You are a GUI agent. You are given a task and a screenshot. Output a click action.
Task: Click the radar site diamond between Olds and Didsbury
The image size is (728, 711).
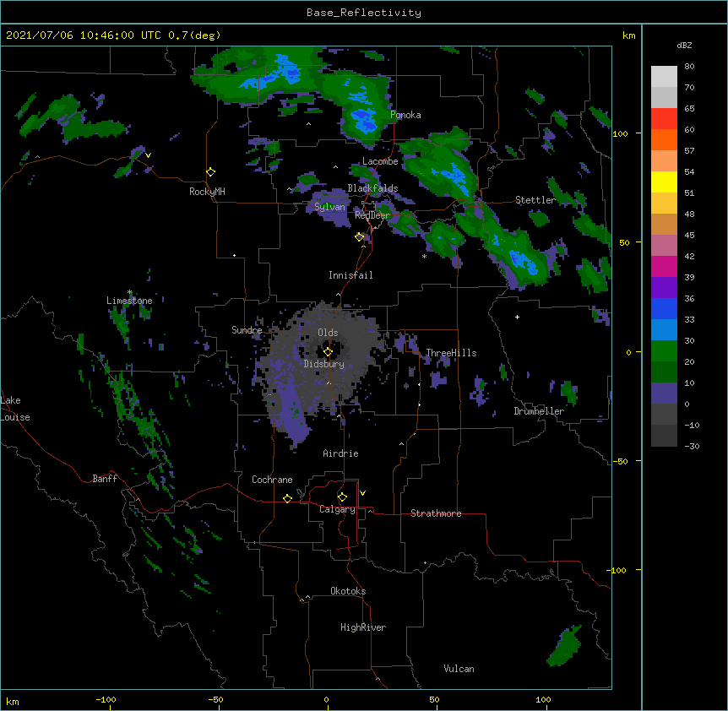point(328,352)
